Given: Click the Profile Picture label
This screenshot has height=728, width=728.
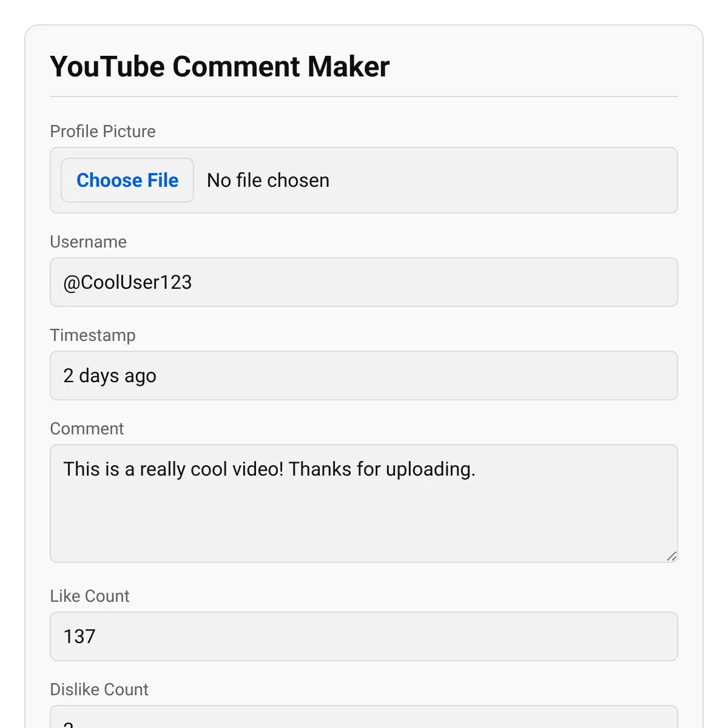Looking at the screenshot, I should (103, 131).
